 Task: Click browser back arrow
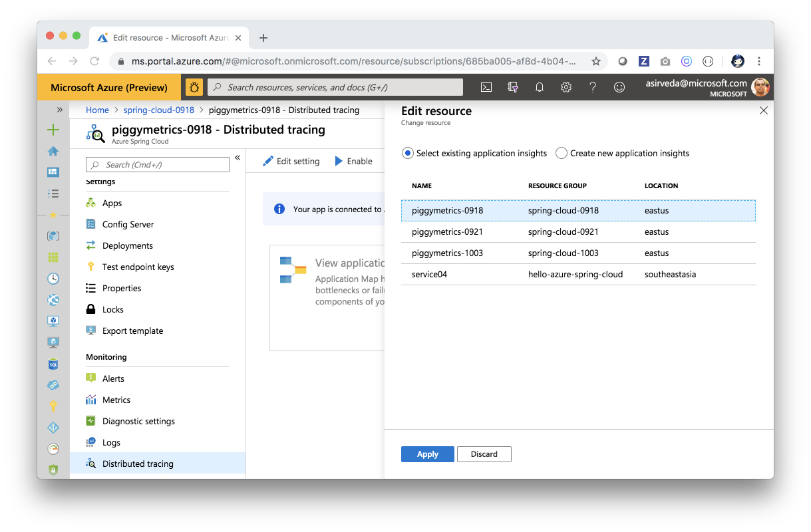click(52, 61)
